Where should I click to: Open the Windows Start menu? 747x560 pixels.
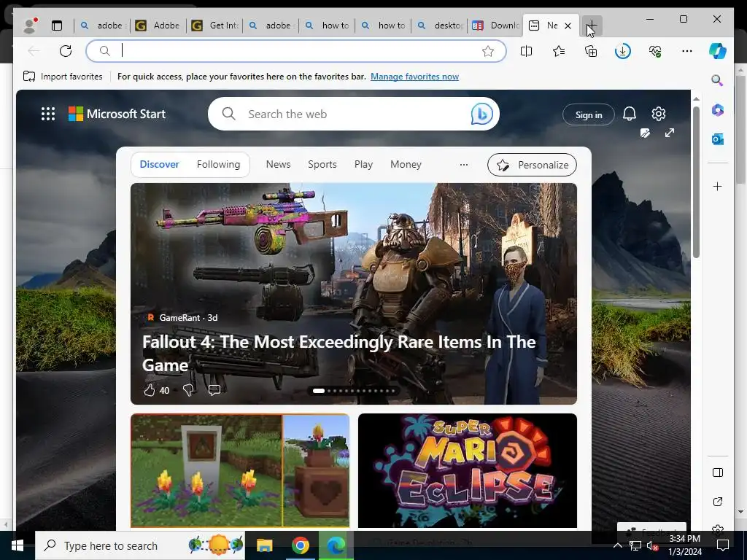coord(18,545)
